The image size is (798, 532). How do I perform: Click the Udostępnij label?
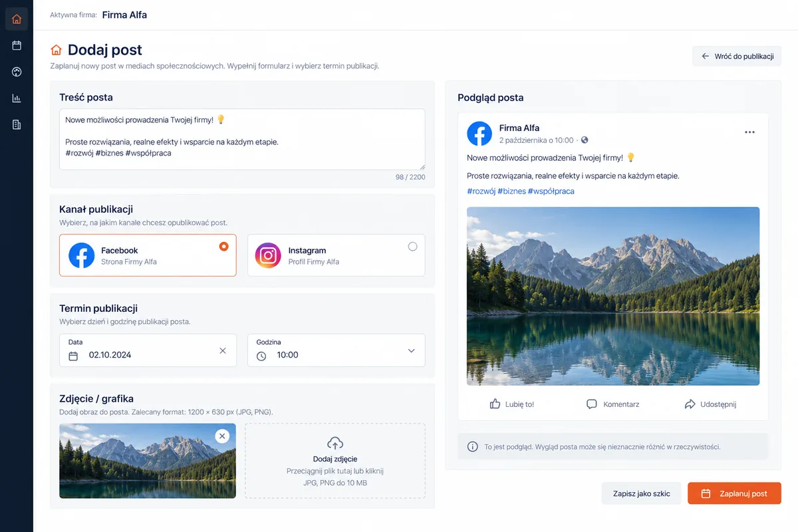coord(718,404)
